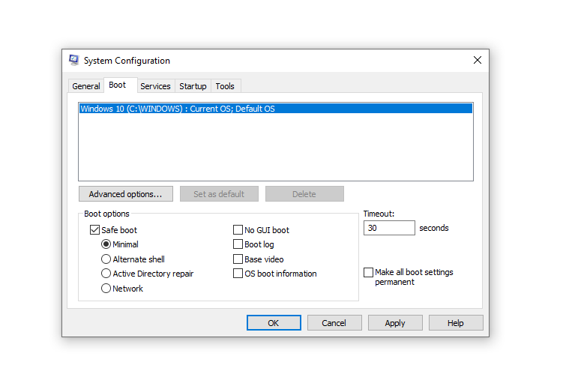Click the Cancel button
This screenshot has width=563, height=392.
click(x=334, y=323)
